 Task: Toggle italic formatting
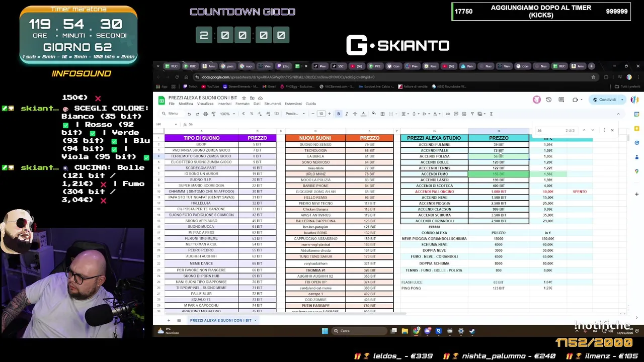click(347, 114)
